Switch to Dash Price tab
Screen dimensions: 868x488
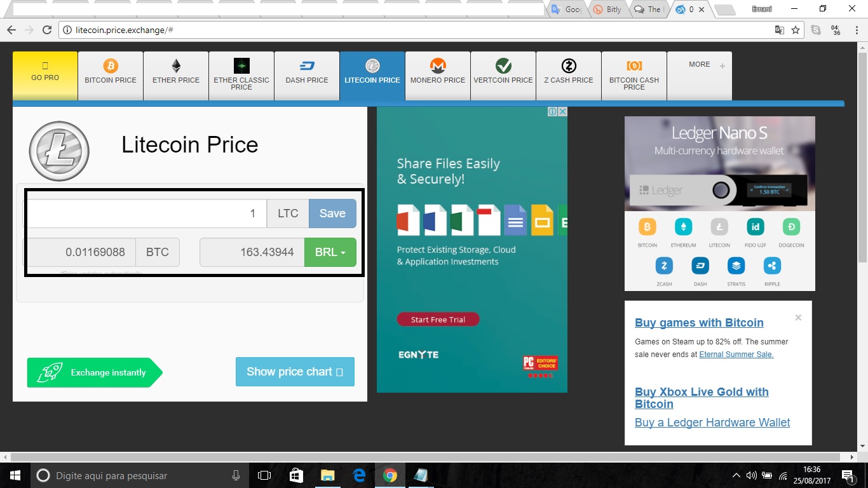(x=307, y=76)
